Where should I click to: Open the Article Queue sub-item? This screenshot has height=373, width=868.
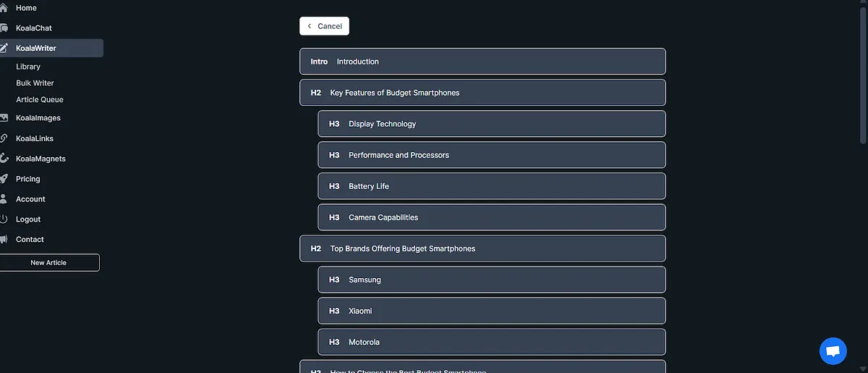coord(40,100)
